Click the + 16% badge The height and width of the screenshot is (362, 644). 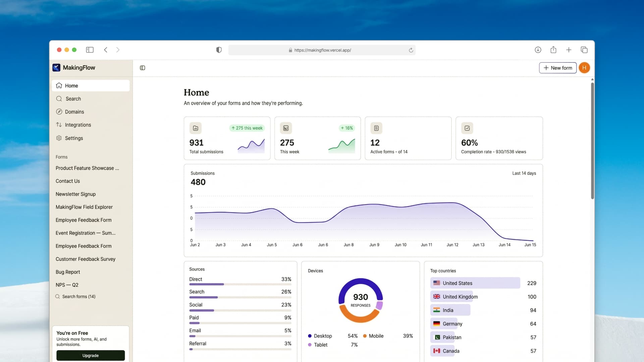(347, 128)
